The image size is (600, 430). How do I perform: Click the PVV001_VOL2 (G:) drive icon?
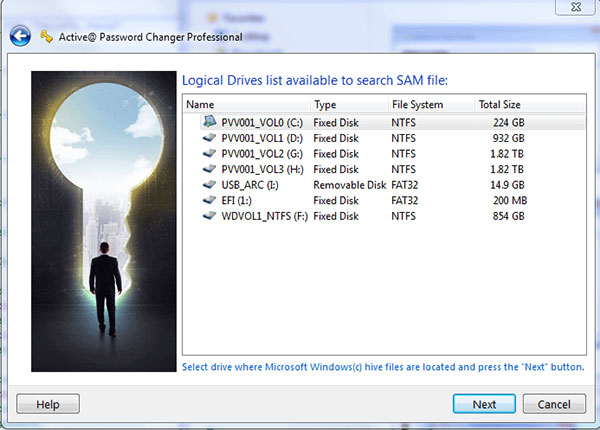[208, 154]
